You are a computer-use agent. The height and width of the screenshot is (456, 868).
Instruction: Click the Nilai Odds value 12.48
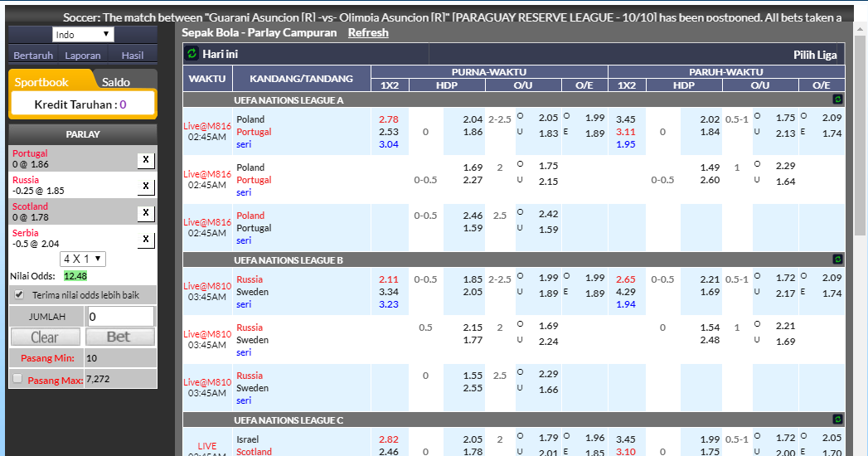[75, 276]
